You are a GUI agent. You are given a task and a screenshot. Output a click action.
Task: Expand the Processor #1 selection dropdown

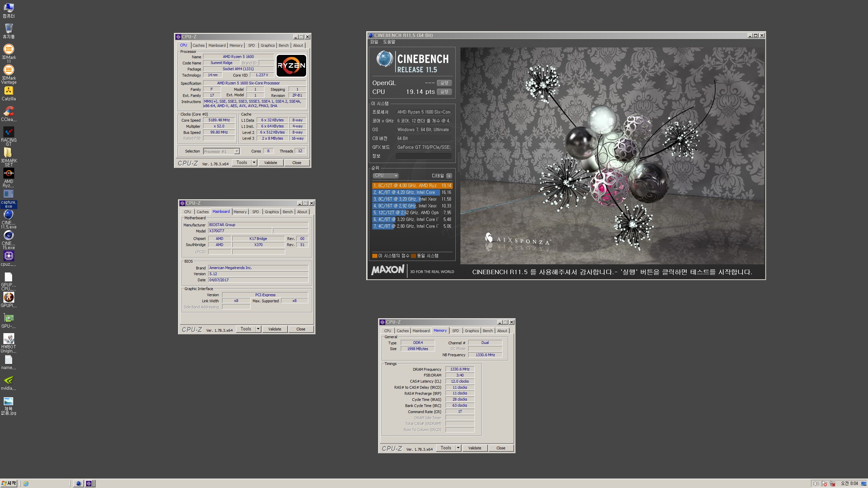tap(237, 151)
